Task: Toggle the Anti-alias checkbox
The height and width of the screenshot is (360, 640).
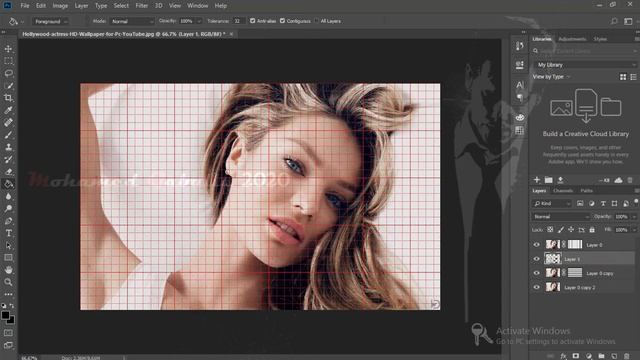Action: pyautogui.click(x=252, y=21)
